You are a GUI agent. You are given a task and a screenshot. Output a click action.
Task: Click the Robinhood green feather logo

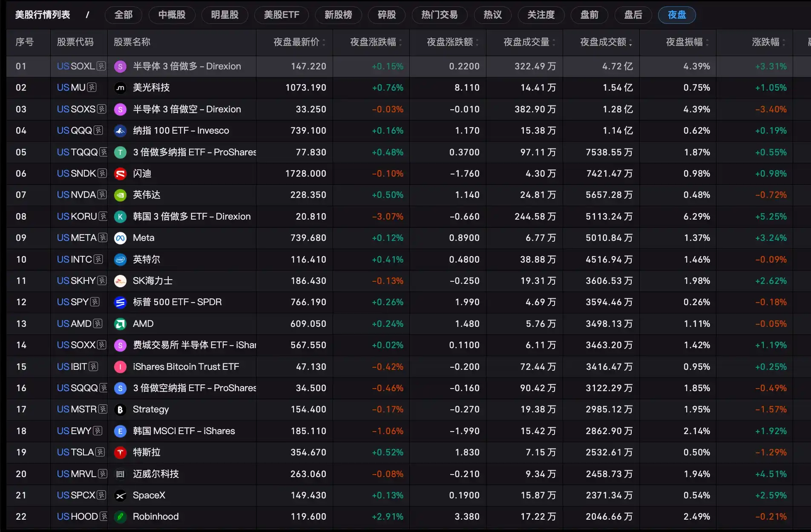pyautogui.click(x=121, y=517)
